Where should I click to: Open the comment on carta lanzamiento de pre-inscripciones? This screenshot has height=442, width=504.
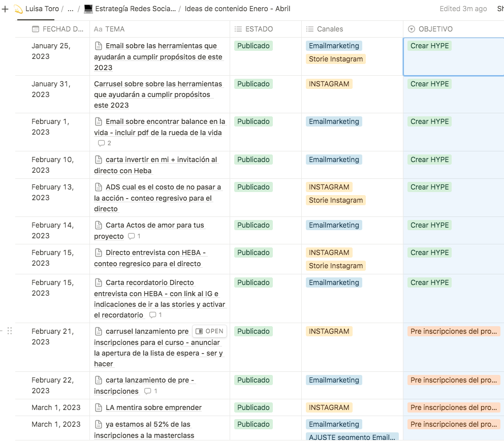coord(151,391)
